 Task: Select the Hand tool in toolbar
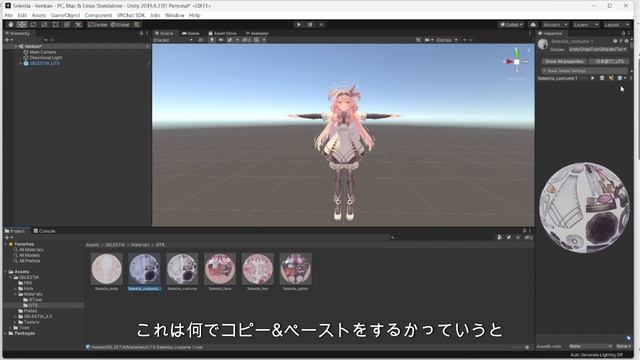[11, 24]
